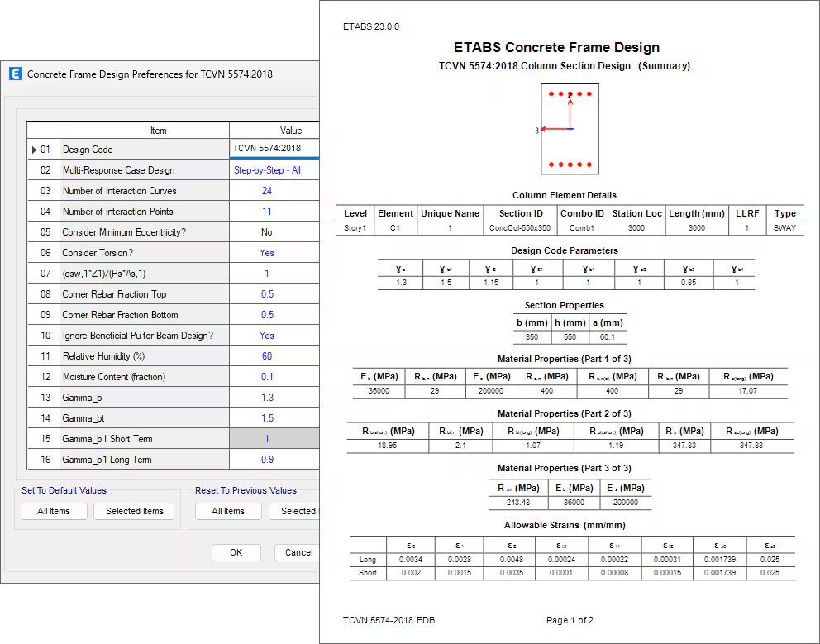Click the row 01 arrow indicator

pos(34,150)
